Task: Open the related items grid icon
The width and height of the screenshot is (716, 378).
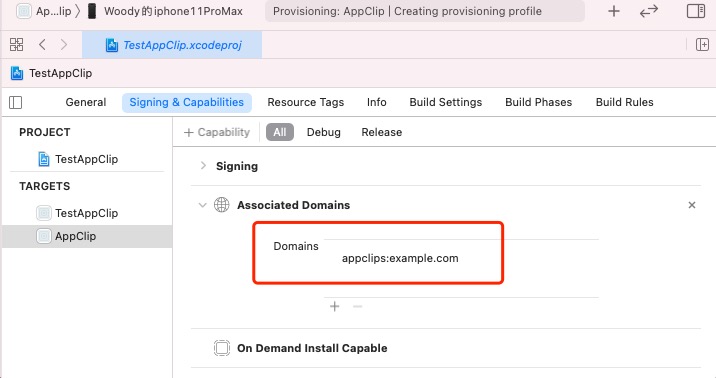Action: point(16,44)
